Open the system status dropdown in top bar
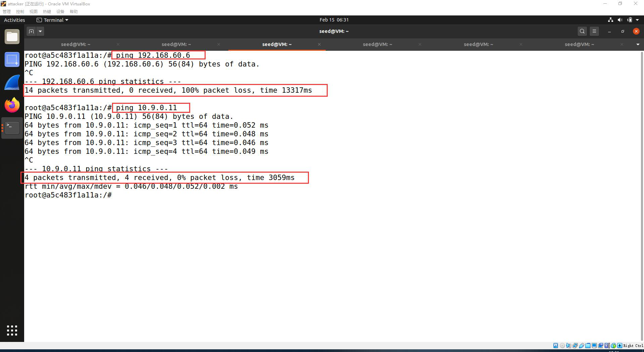 coord(637,20)
